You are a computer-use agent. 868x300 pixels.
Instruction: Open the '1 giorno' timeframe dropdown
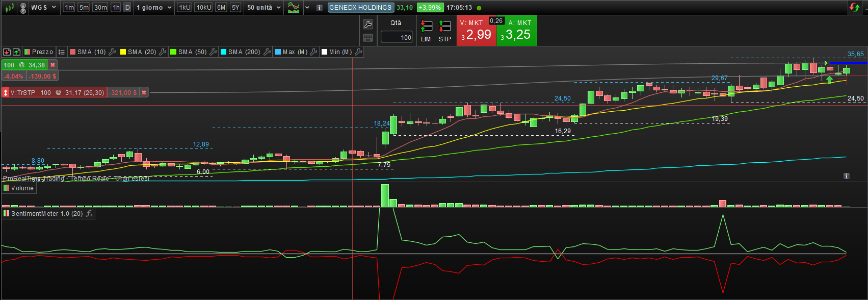(x=154, y=8)
